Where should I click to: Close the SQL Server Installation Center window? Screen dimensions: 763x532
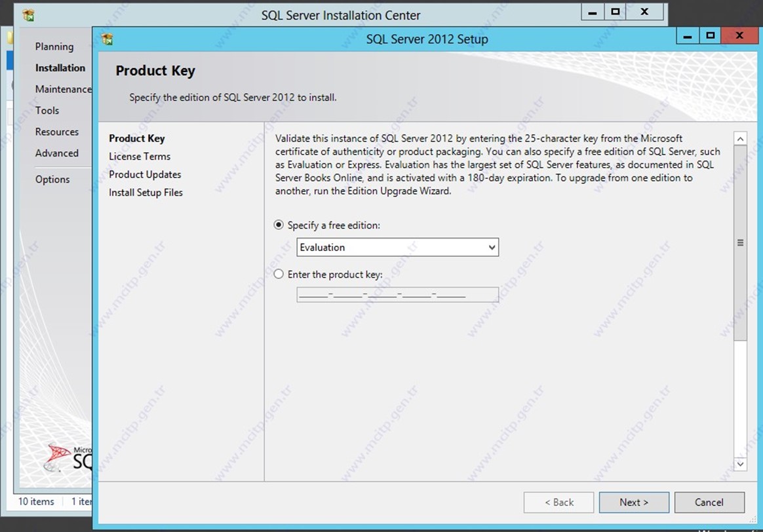click(644, 12)
